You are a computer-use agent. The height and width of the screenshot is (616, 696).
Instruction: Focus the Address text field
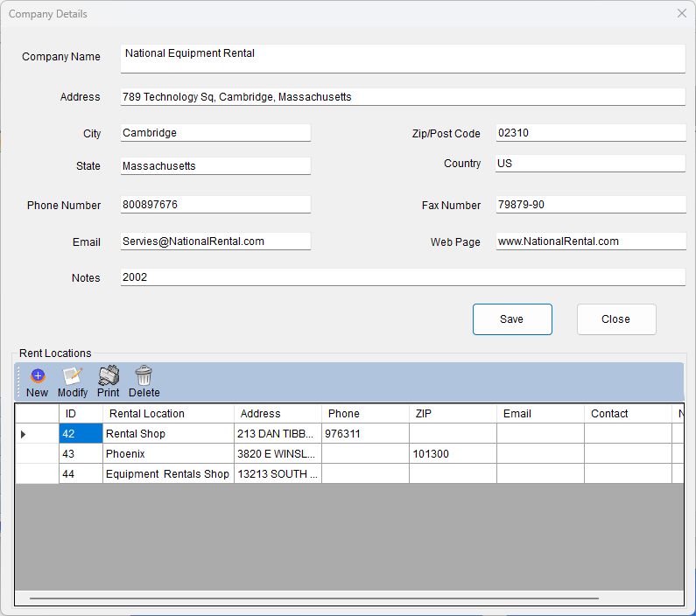pos(403,97)
